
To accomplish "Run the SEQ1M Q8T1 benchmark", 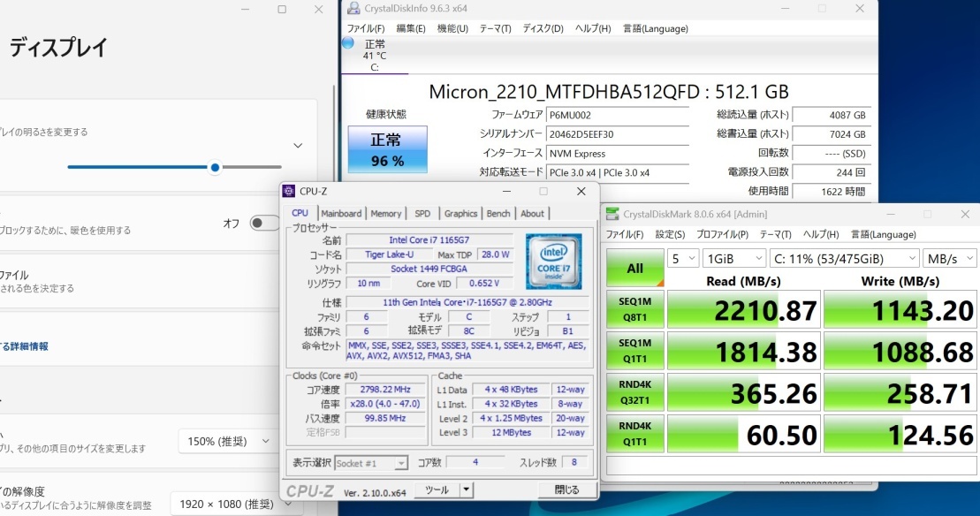I will click(634, 311).
